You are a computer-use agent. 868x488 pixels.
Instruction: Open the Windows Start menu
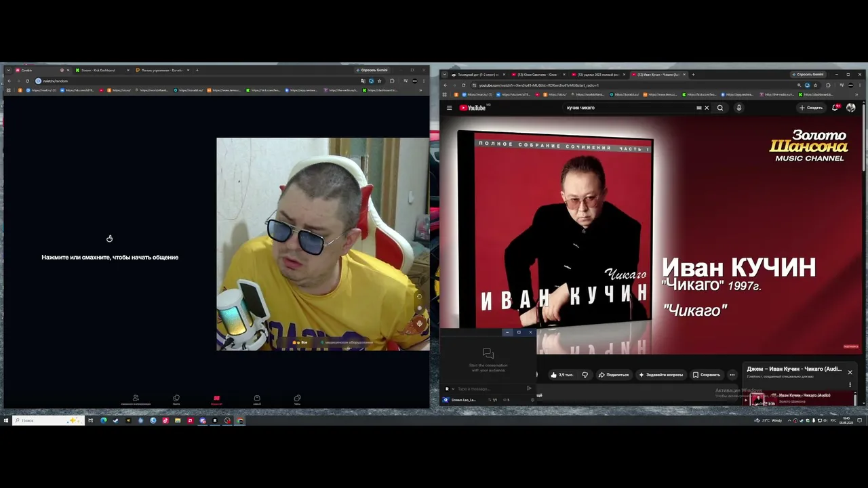coord(6,420)
